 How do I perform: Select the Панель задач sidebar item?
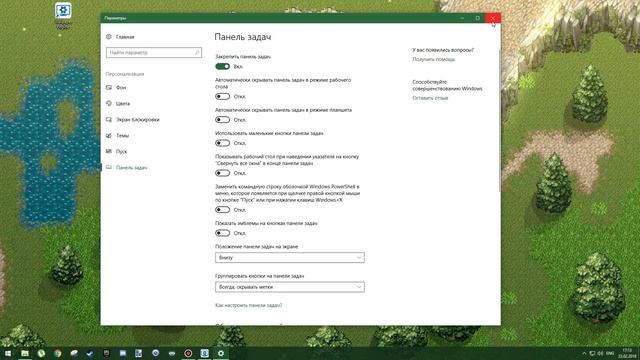[x=127, y=167]
